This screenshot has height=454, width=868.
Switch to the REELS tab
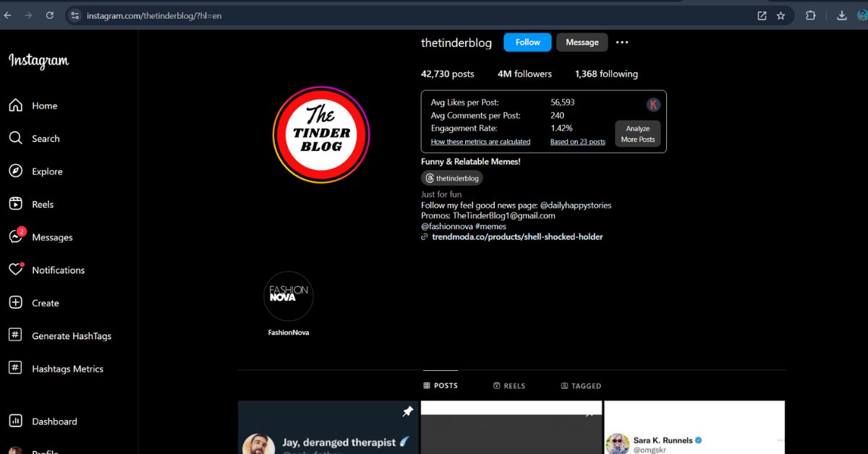(x=509, y=386)
